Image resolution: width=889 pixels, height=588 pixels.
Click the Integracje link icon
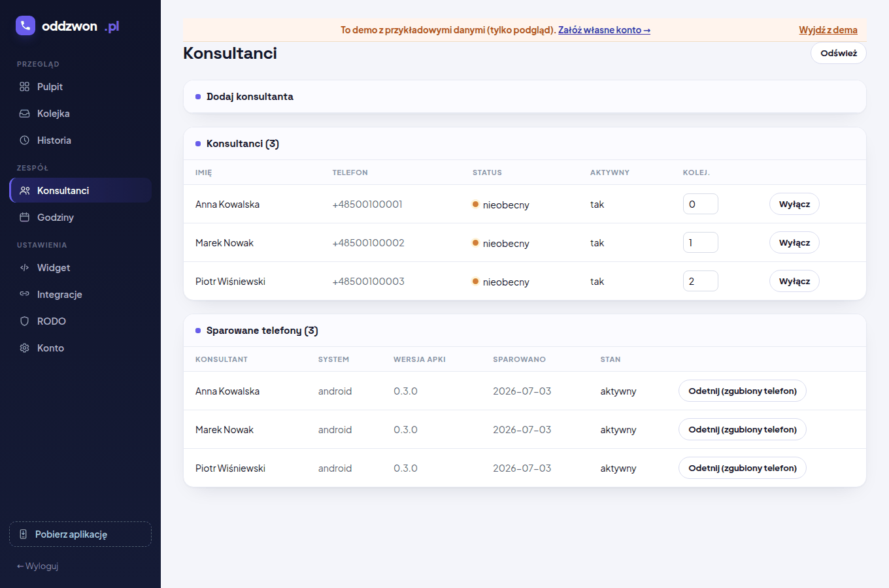click(x=24, y=295)
